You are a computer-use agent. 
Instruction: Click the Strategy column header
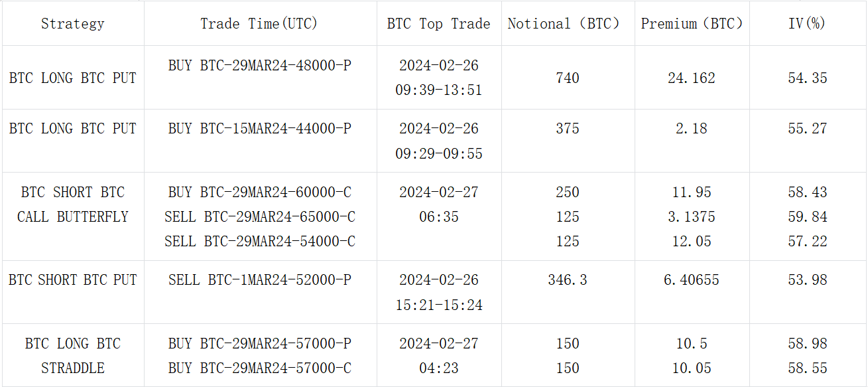click(x=72, y=24)
